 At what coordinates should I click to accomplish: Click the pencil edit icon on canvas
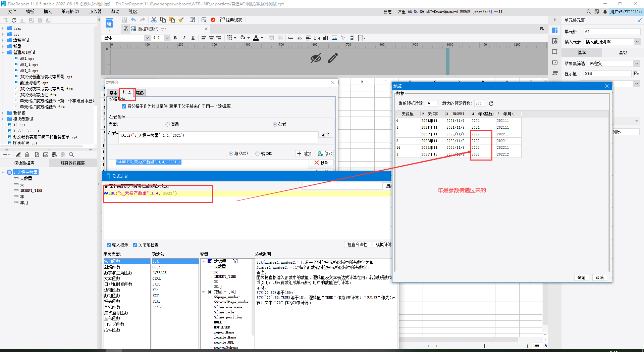click(x=333, y=58)
